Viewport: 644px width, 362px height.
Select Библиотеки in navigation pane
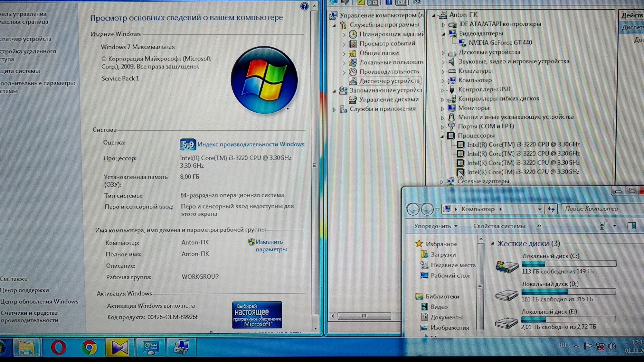(x=442, y=296)
